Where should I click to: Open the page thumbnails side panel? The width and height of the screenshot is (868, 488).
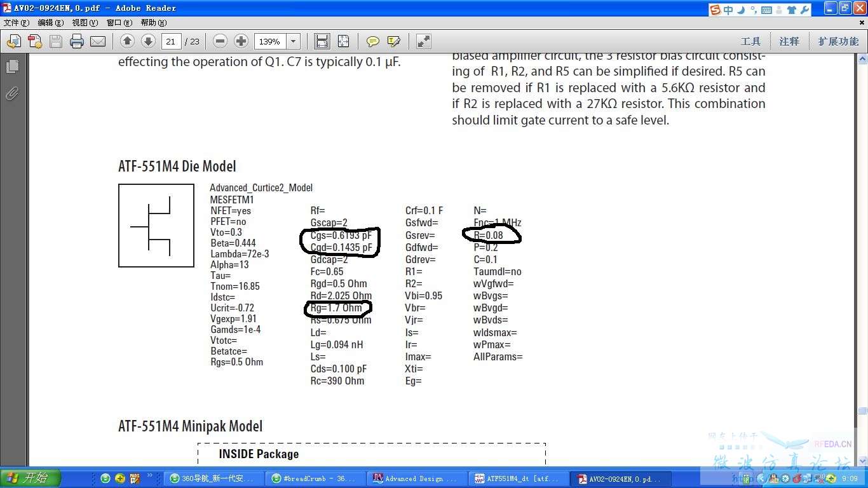coord(11,66)
